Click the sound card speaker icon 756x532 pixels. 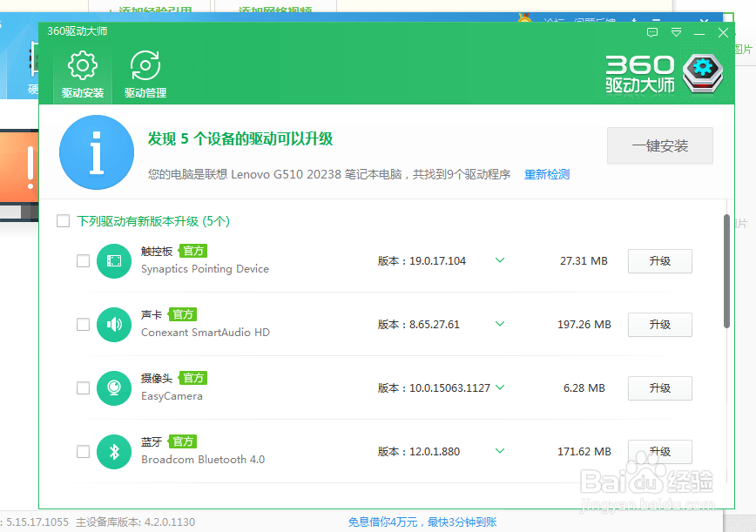pos(114,325)
